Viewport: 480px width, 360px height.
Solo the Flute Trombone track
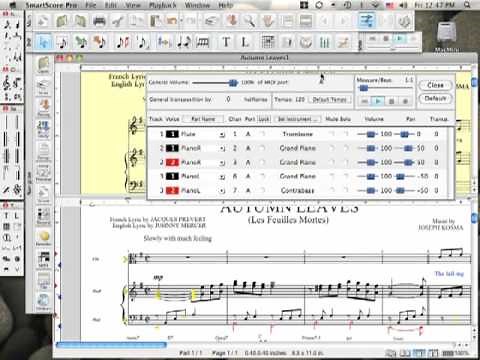coord(345,134)
